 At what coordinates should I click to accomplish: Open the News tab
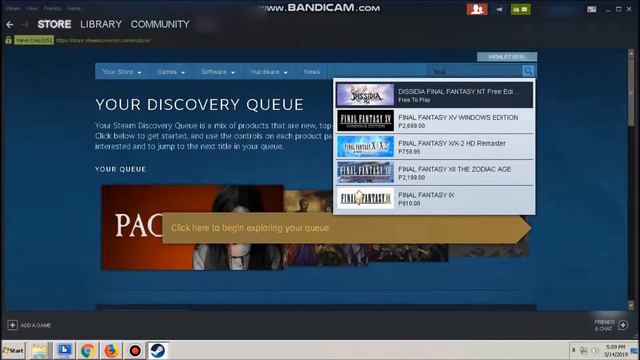(x=311, y=71)
